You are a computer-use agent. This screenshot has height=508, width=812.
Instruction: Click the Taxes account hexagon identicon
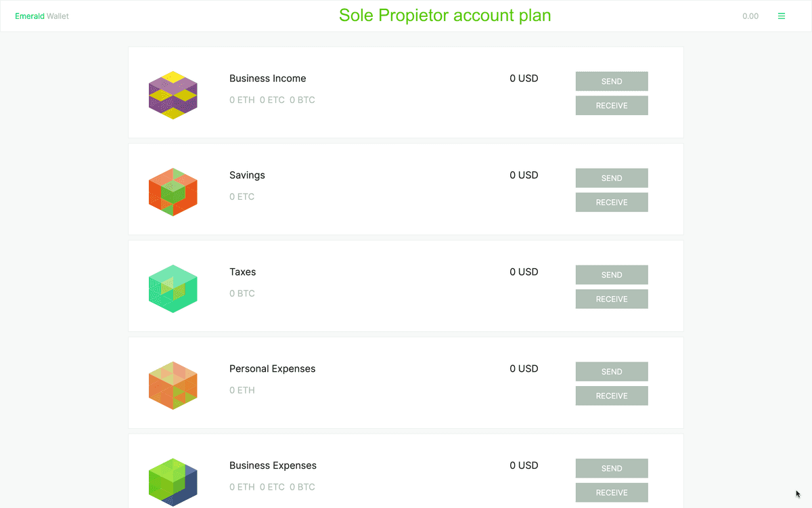point(173,289)
